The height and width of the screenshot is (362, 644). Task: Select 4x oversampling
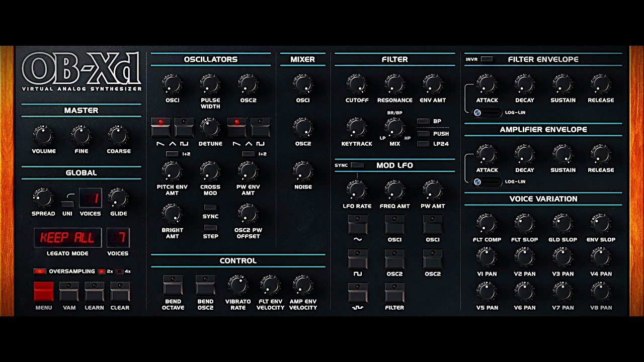point(120,271)
